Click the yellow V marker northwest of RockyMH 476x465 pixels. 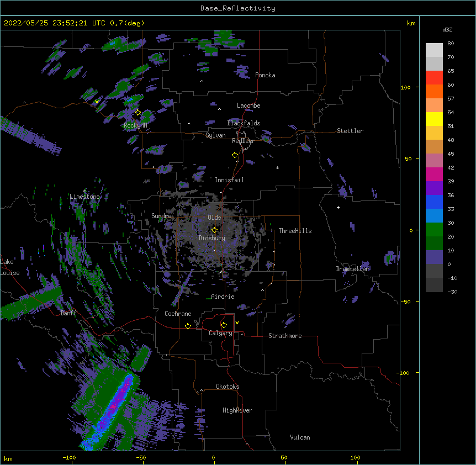coord(97,102)
